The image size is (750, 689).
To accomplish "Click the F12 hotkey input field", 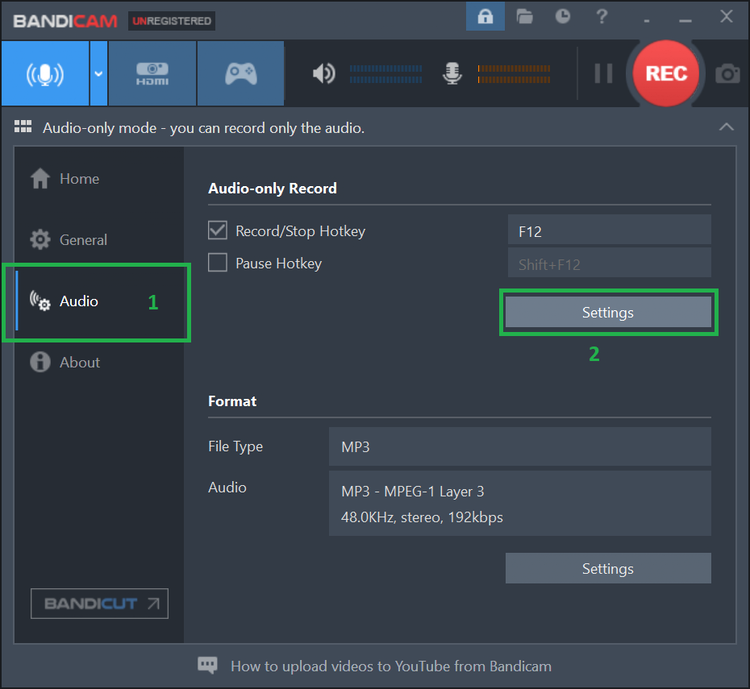I will pyautogui.click(x=609, y=230).
